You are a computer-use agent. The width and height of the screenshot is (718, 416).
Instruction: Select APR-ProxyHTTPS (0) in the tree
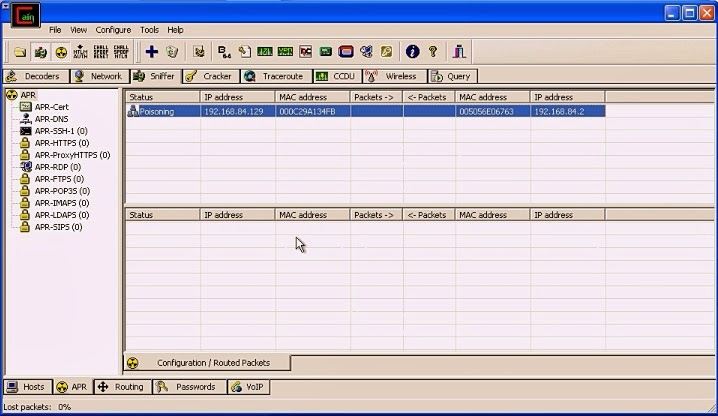point(72,155)
